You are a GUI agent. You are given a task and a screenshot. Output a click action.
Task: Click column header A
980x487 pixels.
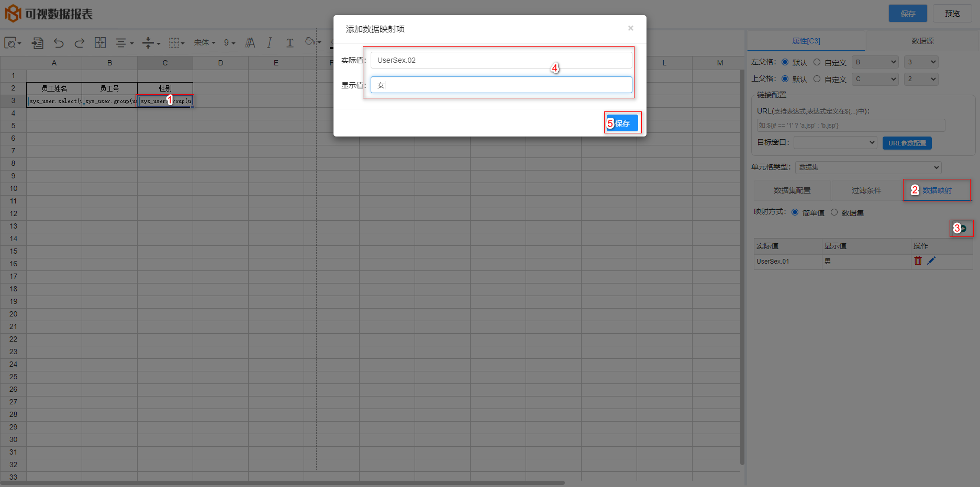click(x=54, y=63)
